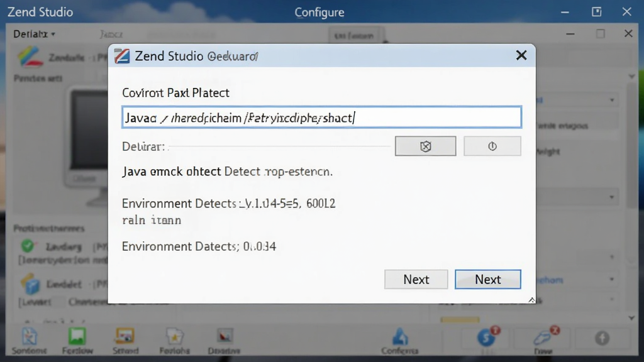The height and width of the screenshot is (362, 644).
Task: Click the monitor thumbnail in the background window
Action: [x=88, y=147]
